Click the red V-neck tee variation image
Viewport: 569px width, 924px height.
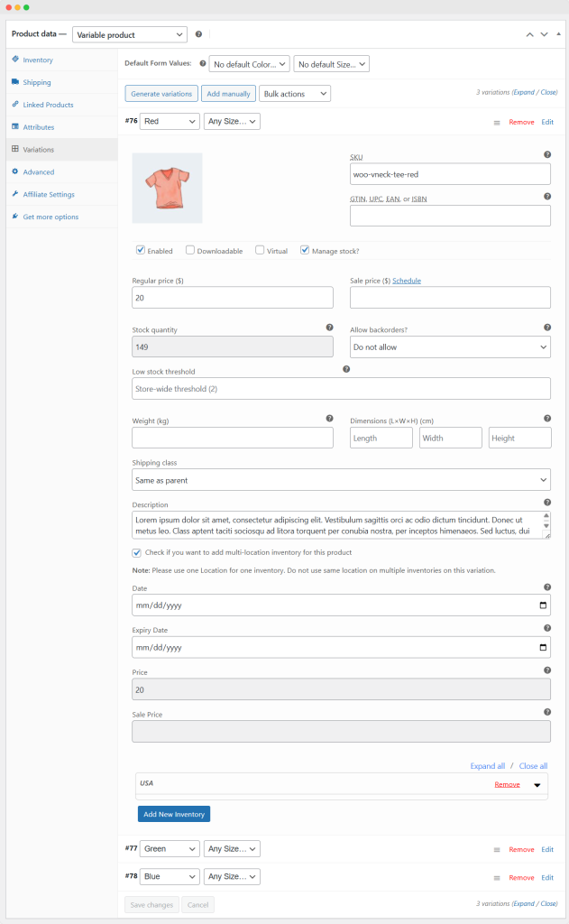coord(167,188)
